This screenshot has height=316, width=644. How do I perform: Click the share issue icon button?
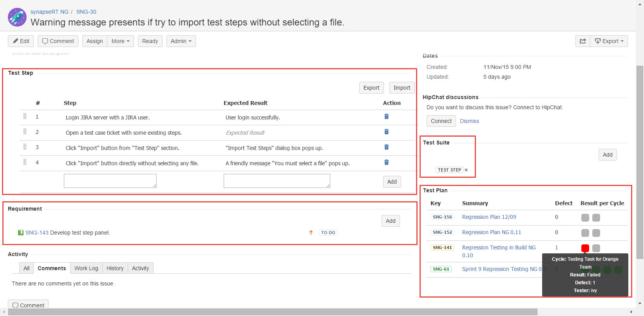(582, 41)
